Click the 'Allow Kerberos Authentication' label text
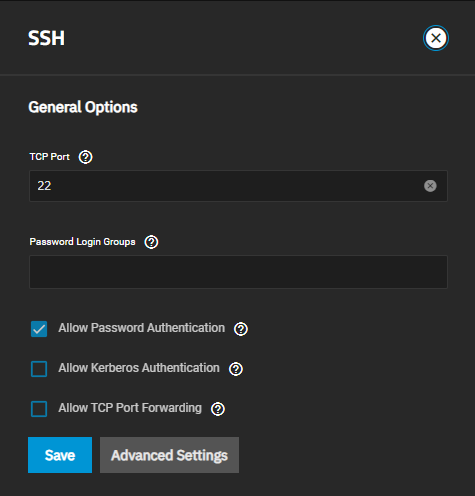Image resolution: width=475 pixels, height=496 pixels. (x=139, y=368)
